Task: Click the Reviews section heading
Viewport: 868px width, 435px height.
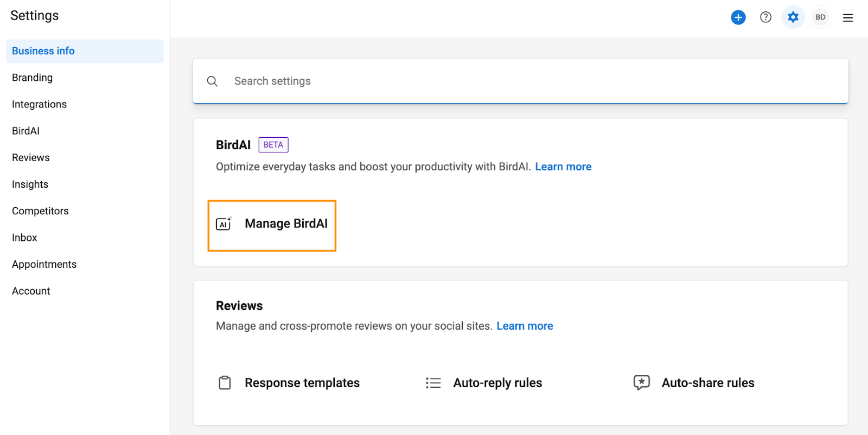Action: [239, 306]
